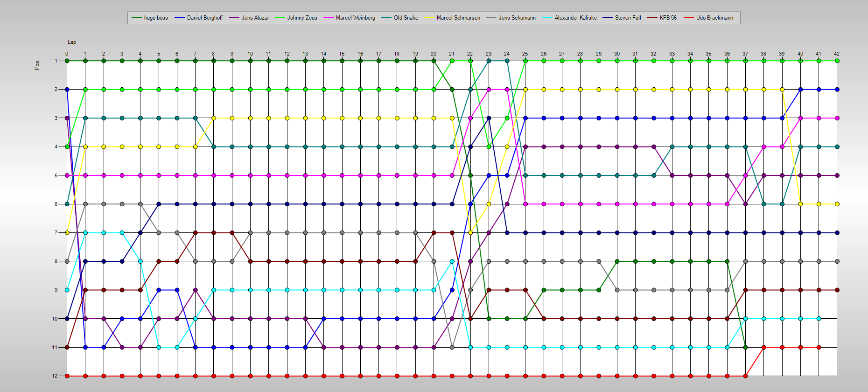868x392 pixels.
Task: Click Jens Schumann marker at lap 30, position 9
Action: pos(617,290)
